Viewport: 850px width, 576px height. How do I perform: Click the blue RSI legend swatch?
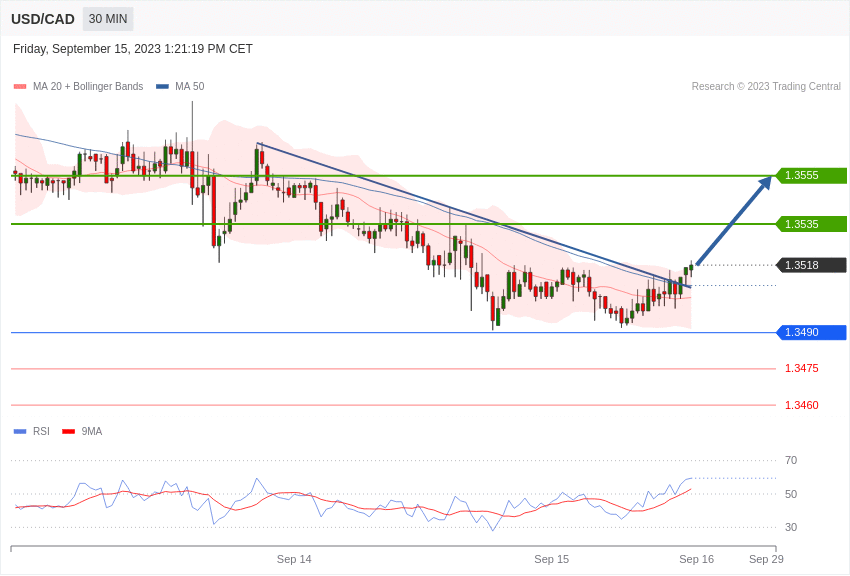(20, 432)
